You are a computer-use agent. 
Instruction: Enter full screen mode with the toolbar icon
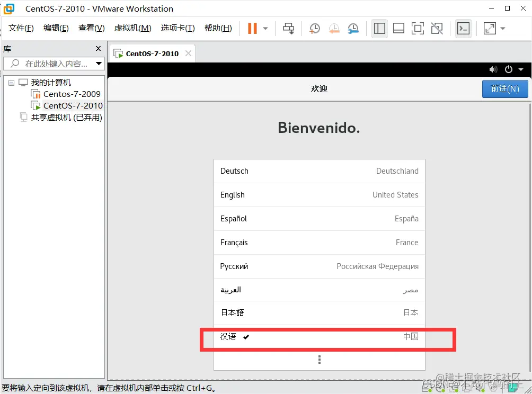click(x=418, y=29)
